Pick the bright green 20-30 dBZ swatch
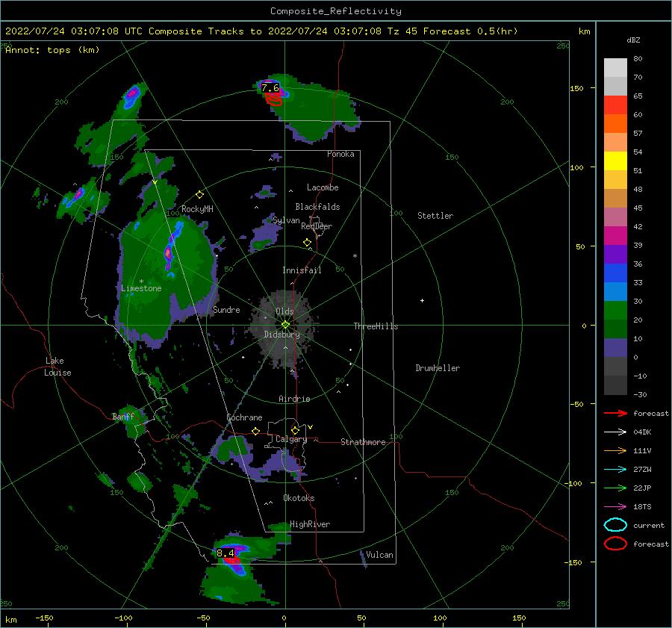672x628 pixels. 615,311
